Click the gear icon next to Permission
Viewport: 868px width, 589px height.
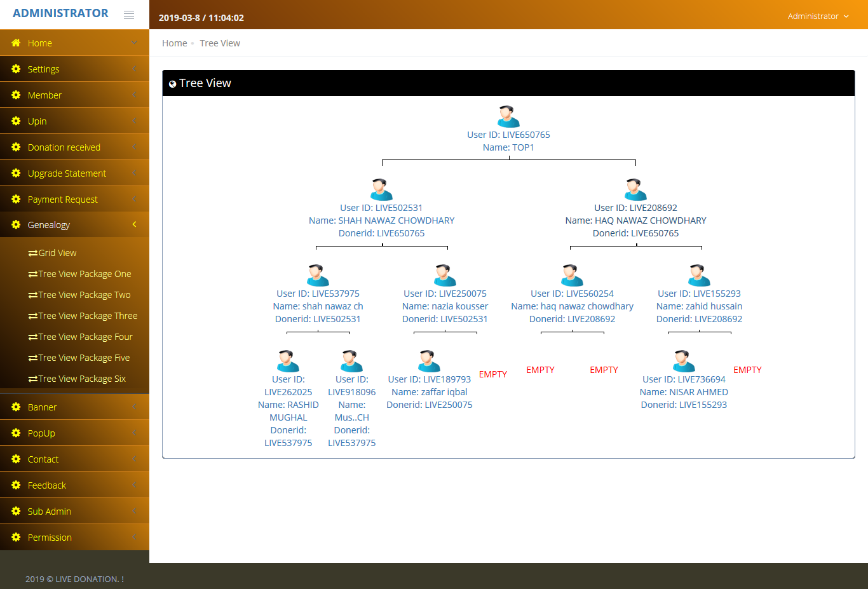16,537
